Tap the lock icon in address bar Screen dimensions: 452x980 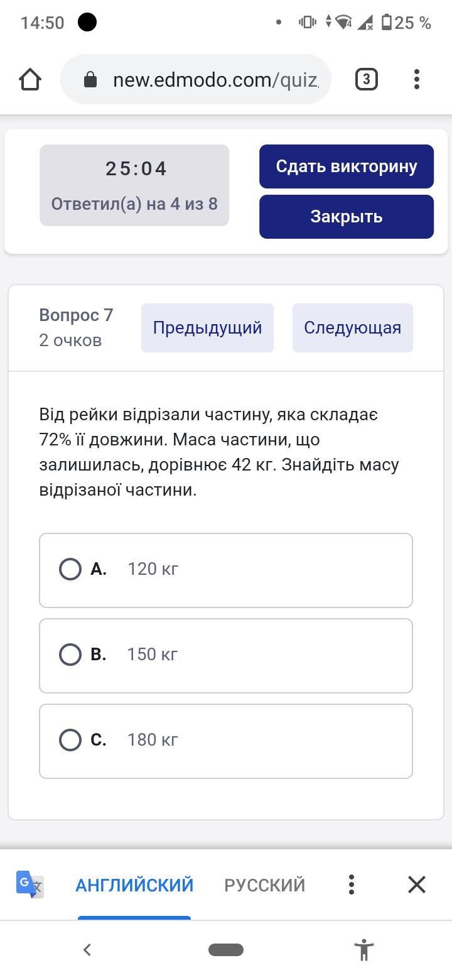pyautogui.click(x=90, y=80)
